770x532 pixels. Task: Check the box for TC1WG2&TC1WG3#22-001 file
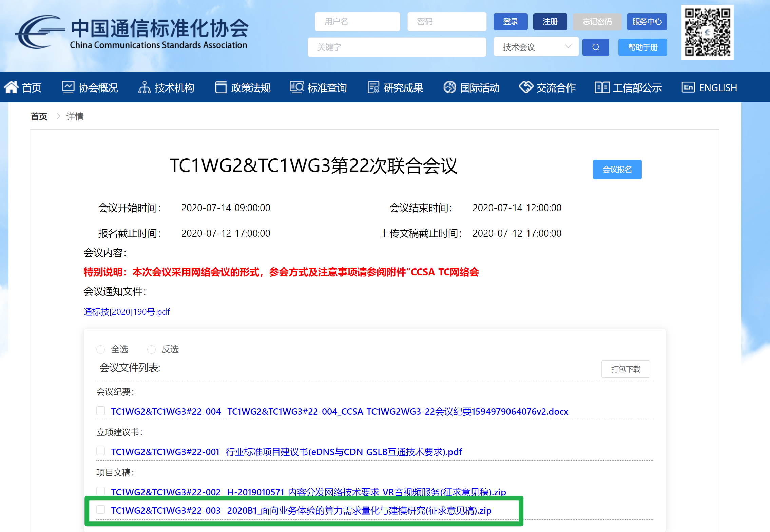[100, 451]
